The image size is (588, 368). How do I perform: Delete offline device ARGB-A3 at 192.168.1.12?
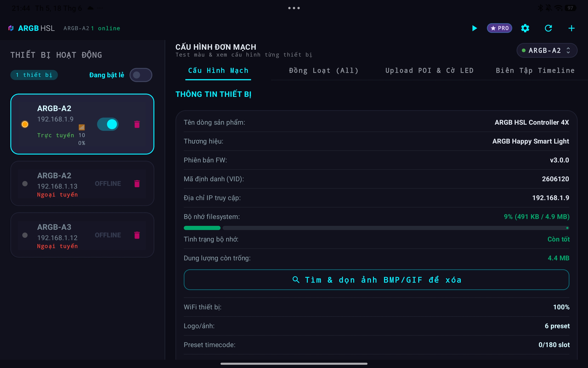coord(137,235)
